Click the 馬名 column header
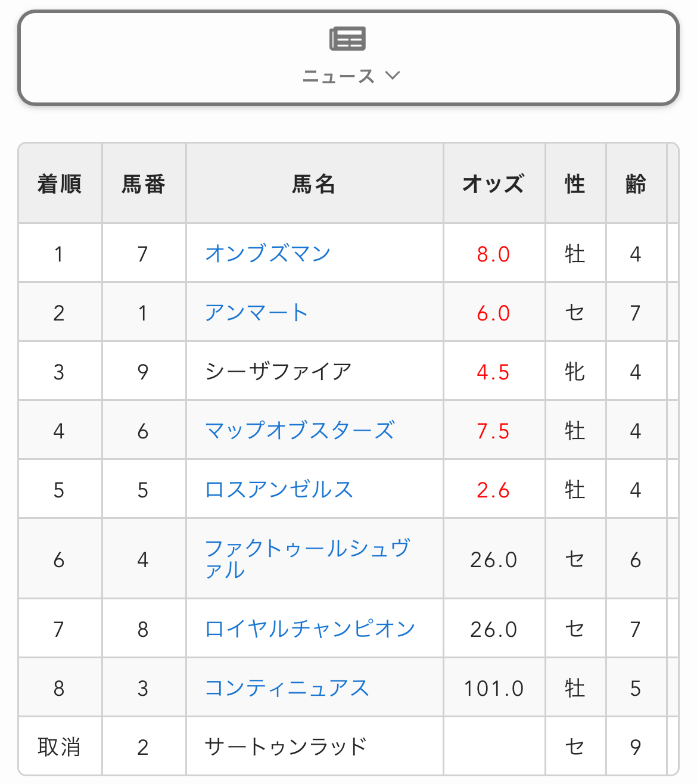 click(x=314, y=184)
